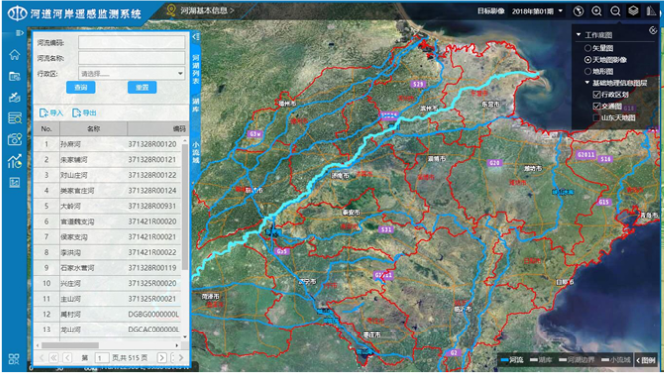
Task: Open the 2018年第01期 imagery period dropdown
Action: coord(537,11)
